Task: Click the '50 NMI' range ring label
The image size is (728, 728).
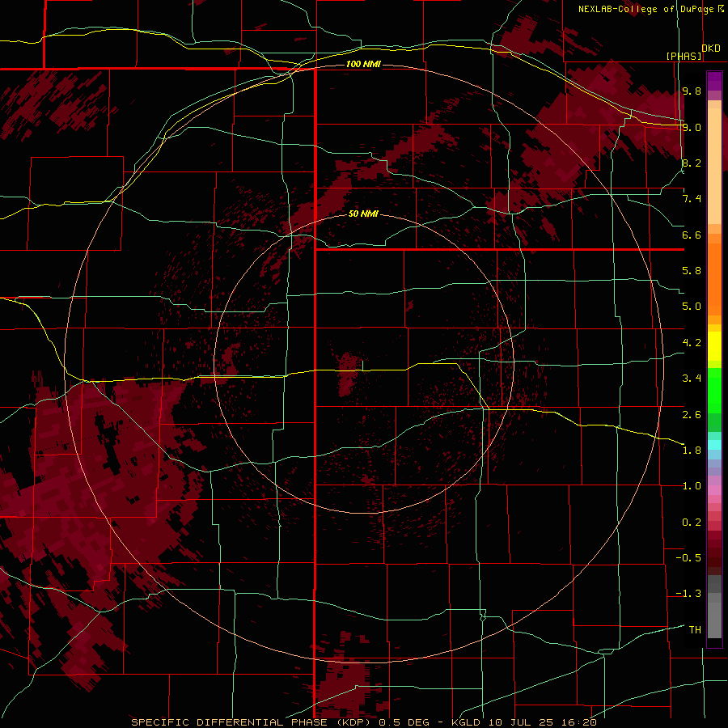Action: click(363, 214)
